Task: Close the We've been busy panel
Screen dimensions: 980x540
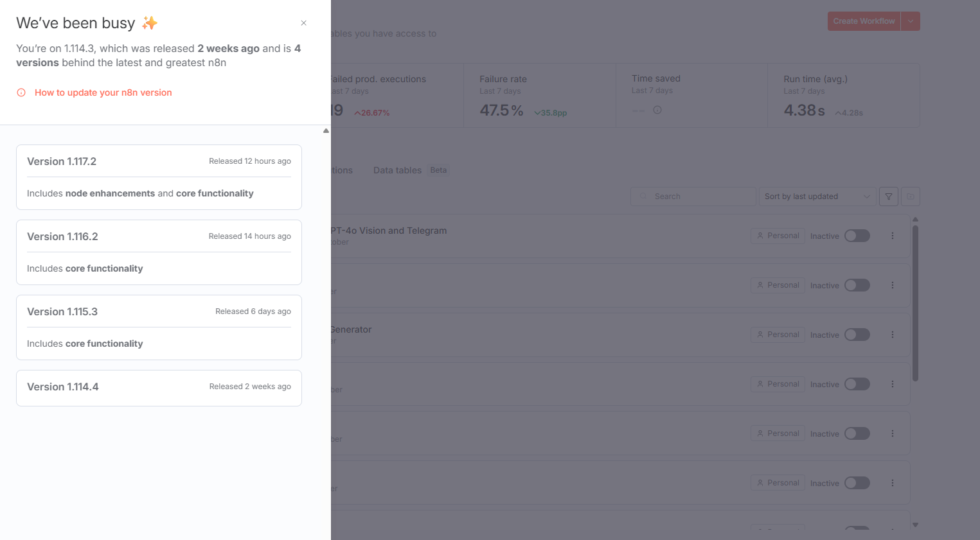Action: click(303, 23)
